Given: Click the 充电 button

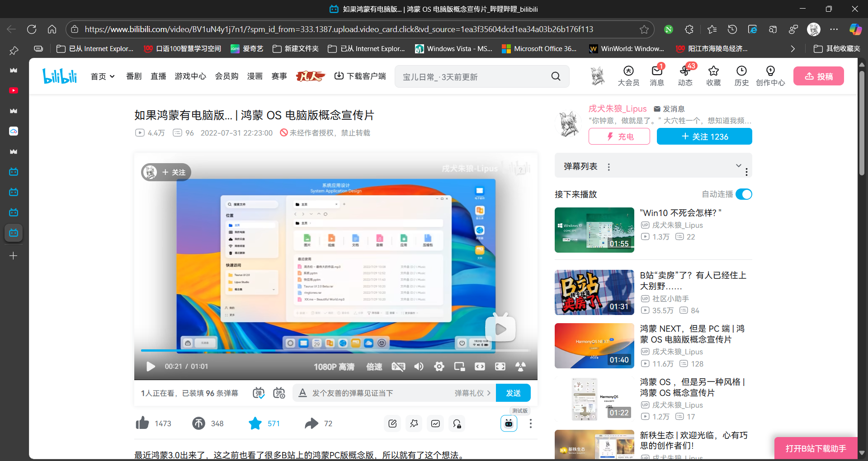Looking at the screenshot, I should pos(619,136).
